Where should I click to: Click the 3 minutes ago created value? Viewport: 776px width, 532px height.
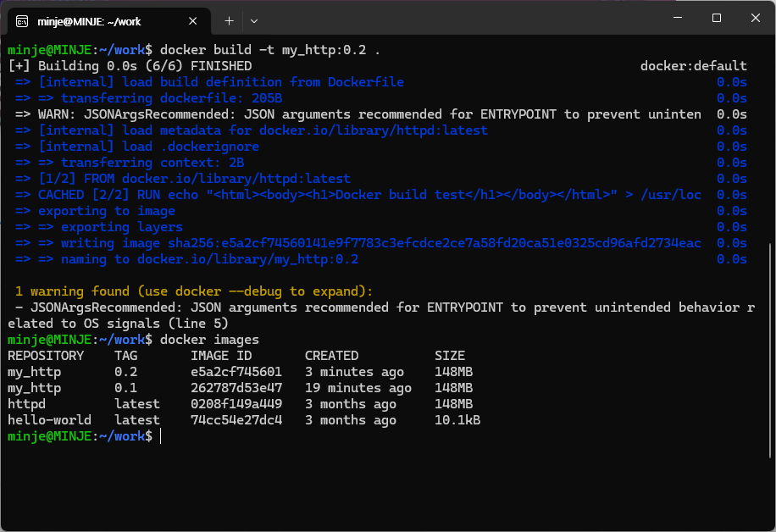(354, 372)
